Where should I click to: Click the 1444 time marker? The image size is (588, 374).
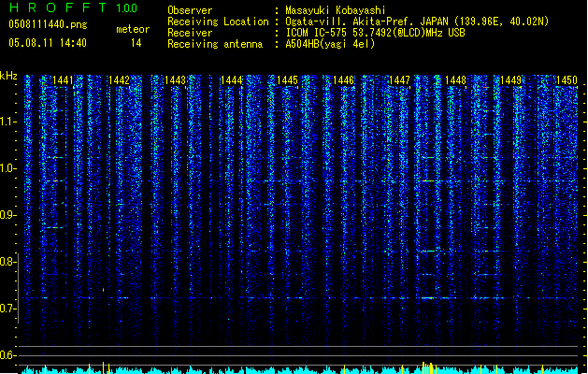pos(232,80)
